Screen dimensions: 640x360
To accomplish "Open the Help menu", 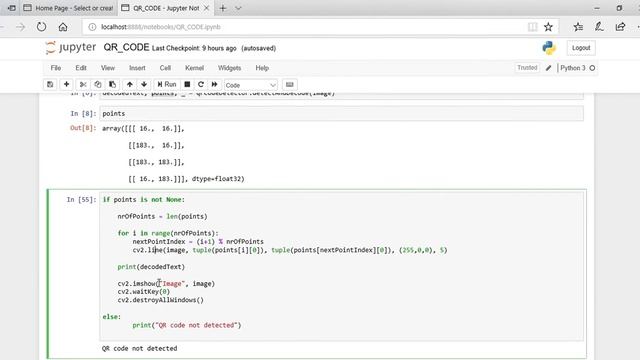I will point(262,68).
